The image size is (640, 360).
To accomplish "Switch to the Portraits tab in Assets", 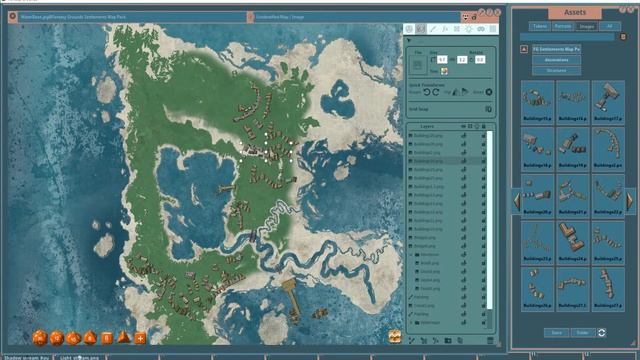I will click(562, 26).
